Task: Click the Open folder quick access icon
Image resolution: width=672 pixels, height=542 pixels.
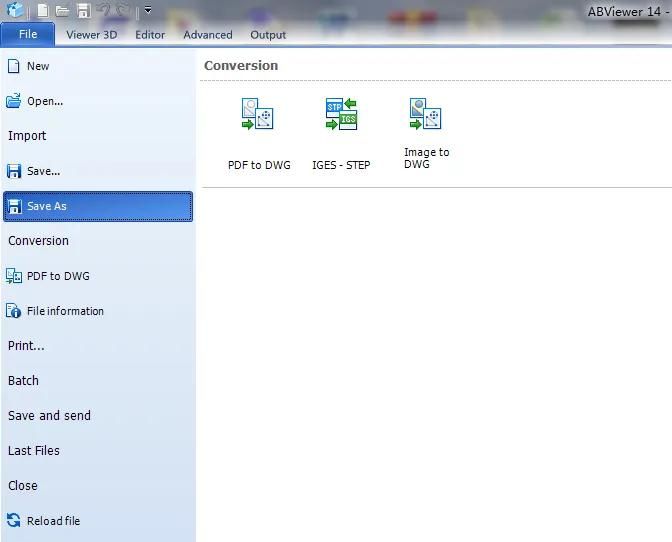Action: point(63,11)
